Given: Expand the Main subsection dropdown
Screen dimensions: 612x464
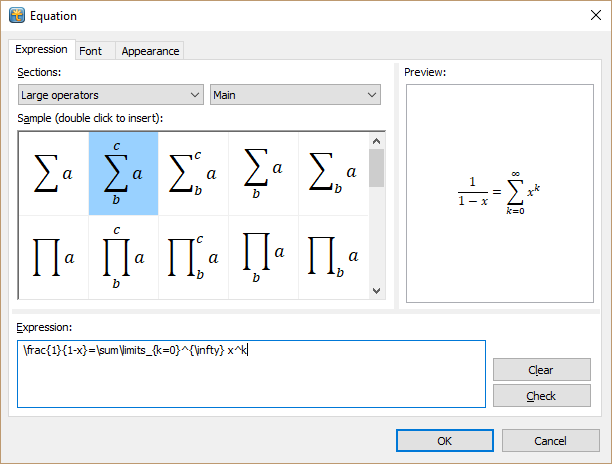Looking at the screenshot, I should click(295, 95).
